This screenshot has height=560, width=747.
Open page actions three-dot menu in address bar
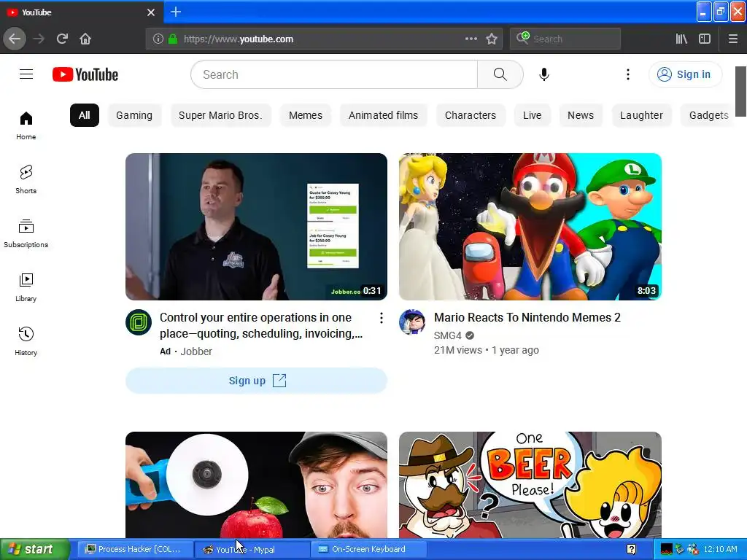[471, 39]
